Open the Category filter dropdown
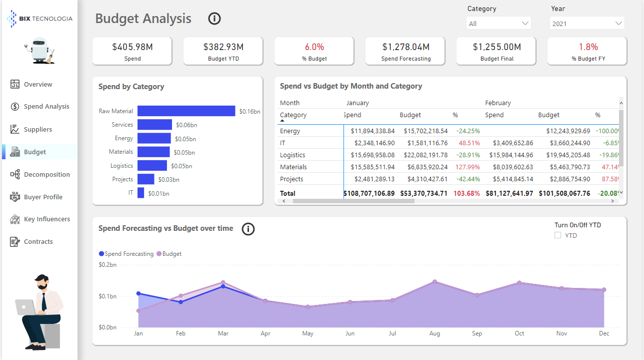 click(x=498, y=23)
